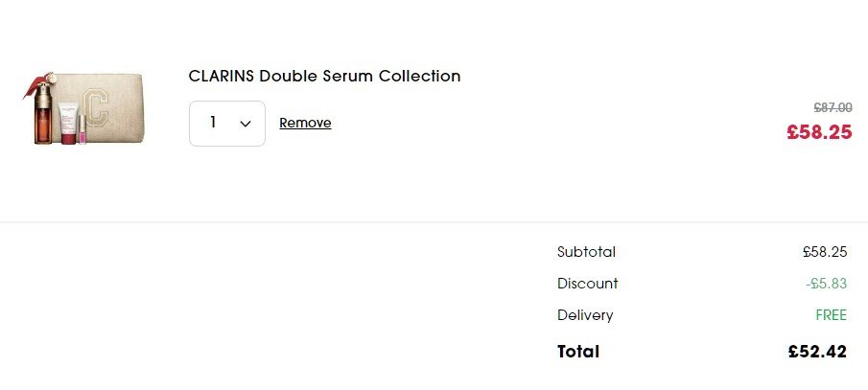The width and height of the screenshot is (868, 390).
Task: Click the £52.42 total amount
Action: (816, 352)
